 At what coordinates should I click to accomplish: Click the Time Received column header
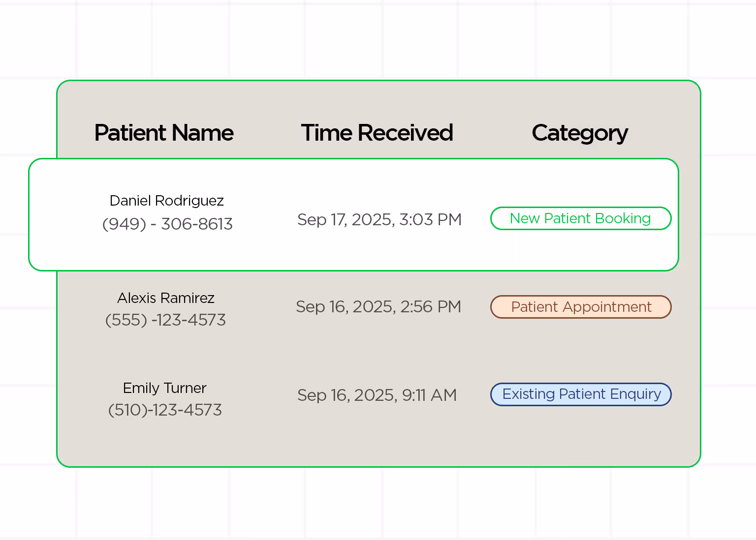point(377,133)
